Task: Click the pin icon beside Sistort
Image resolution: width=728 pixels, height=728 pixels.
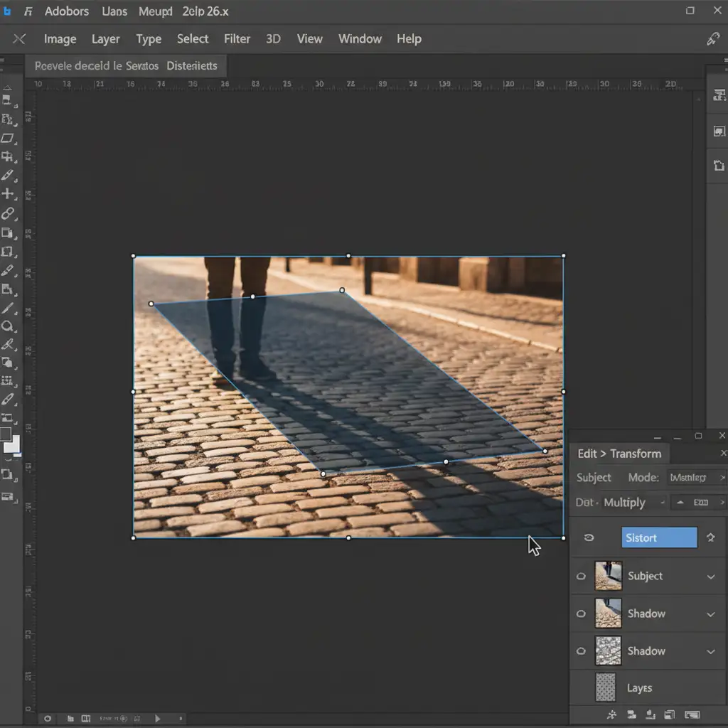Action: 710,537
